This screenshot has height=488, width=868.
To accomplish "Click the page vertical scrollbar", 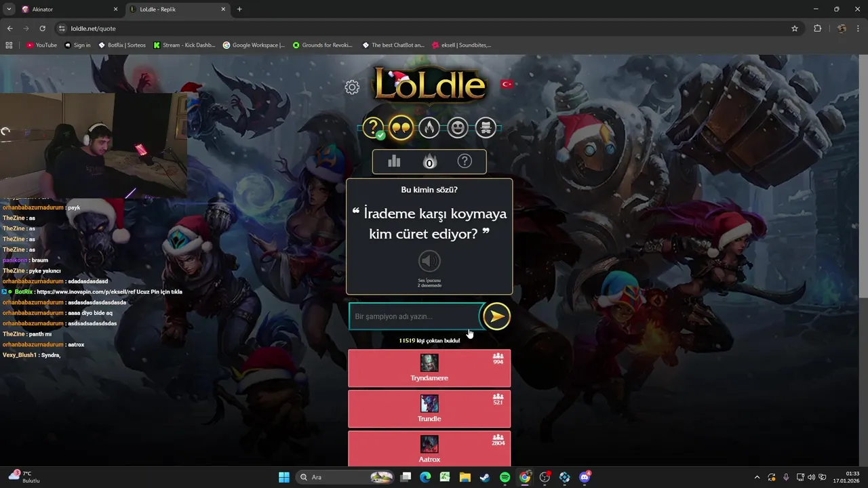I will click(x=863, y=176).
